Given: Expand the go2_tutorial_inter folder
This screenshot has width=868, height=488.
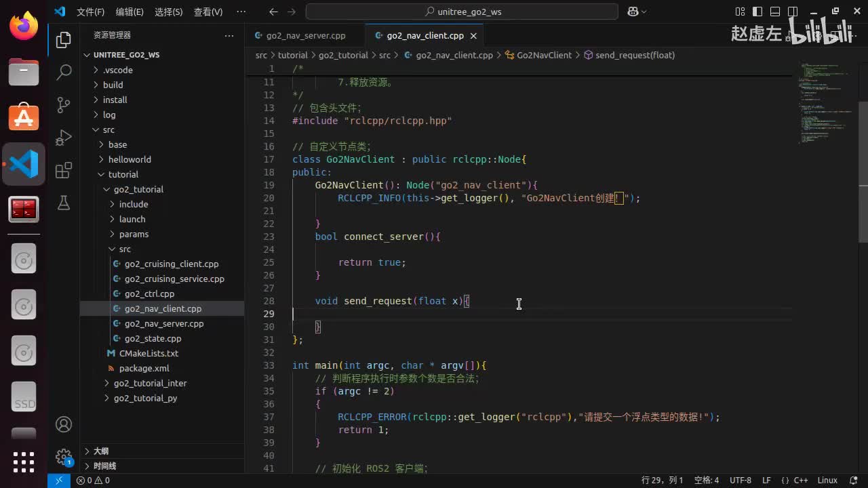Looking at the screenshot, I should pyautogui.click(x=162, y=383).
